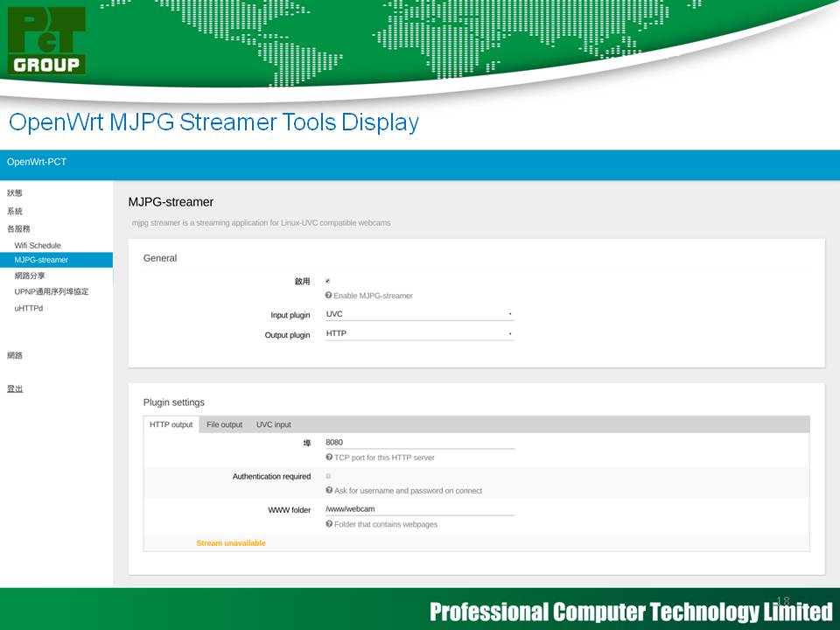840x630 pixels.
Task: Select the HTTP output tab
Action: click(171, 425)
